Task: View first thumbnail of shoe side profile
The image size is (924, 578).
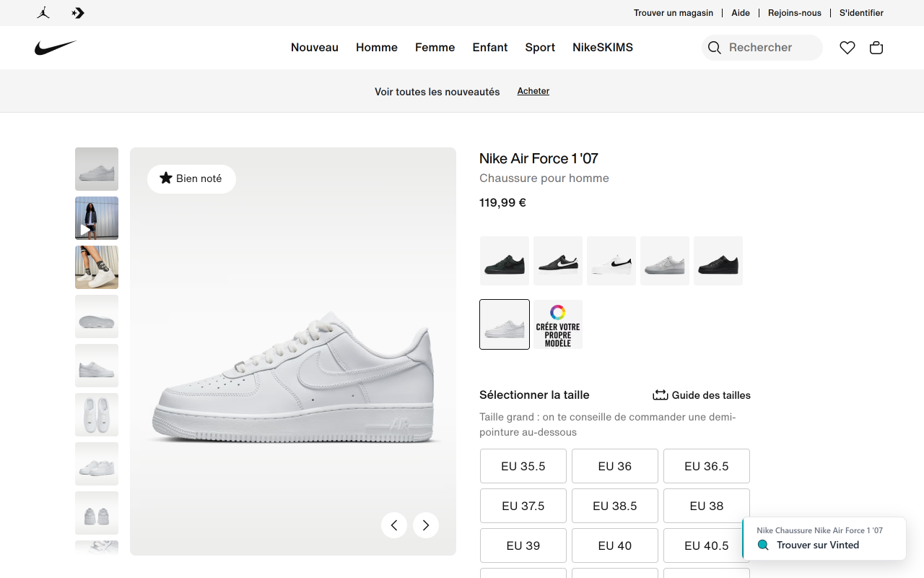Action: 97,169
